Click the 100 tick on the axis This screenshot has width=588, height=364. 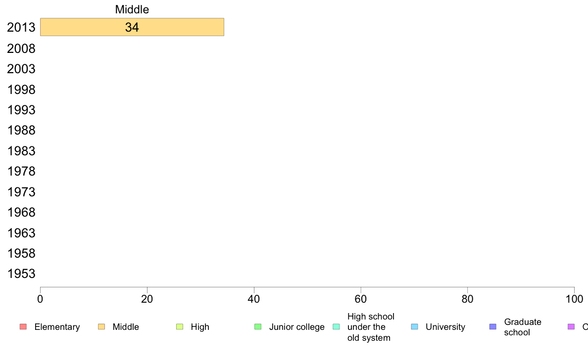tap(574, 299)
